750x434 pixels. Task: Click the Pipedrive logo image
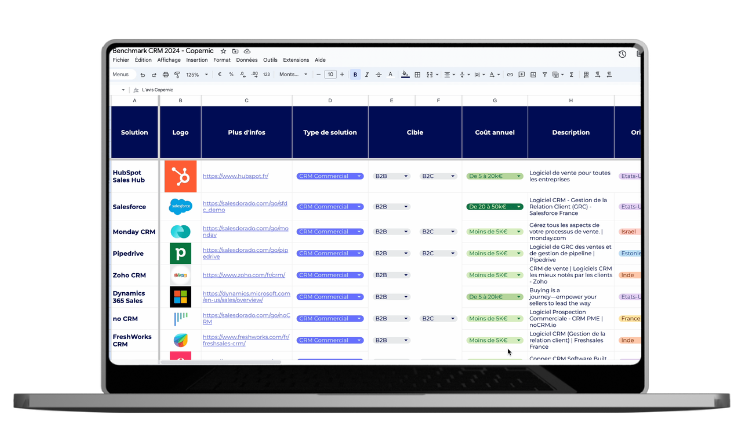(180, 253)
